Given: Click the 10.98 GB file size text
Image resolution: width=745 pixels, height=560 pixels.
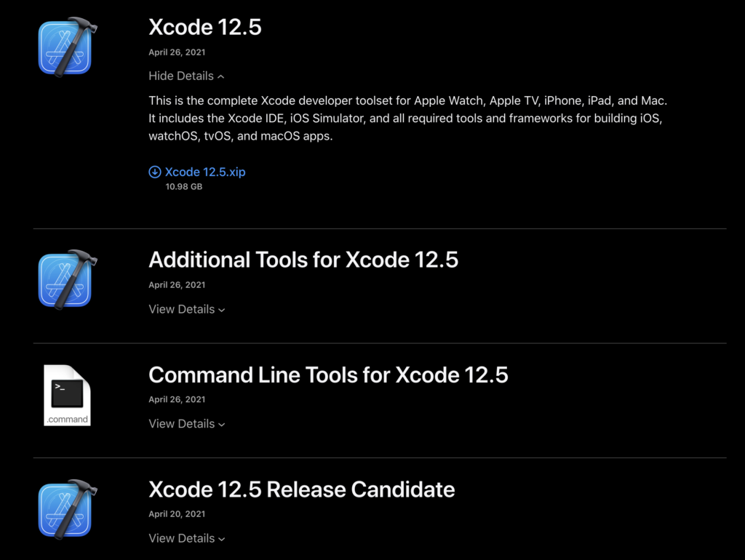Looking at the screenshot, I should click(184, 187).
